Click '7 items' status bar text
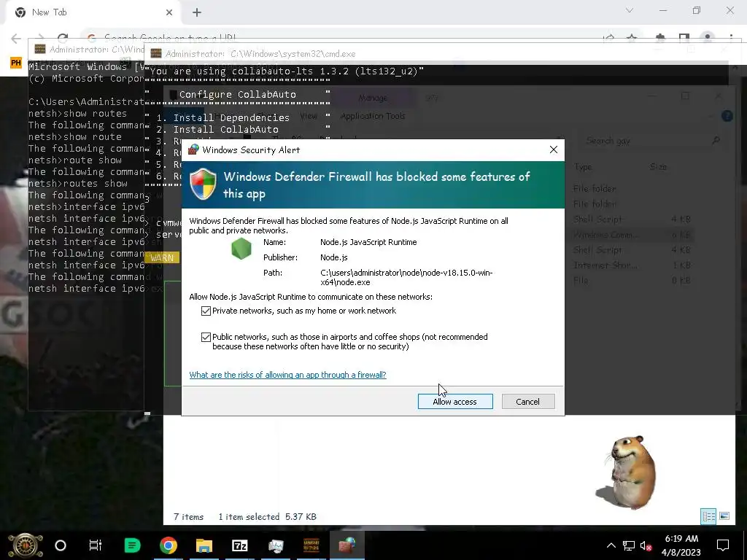The height and width of the screenshot is (560, 747). pyautogui.click(x=189, y=517)
